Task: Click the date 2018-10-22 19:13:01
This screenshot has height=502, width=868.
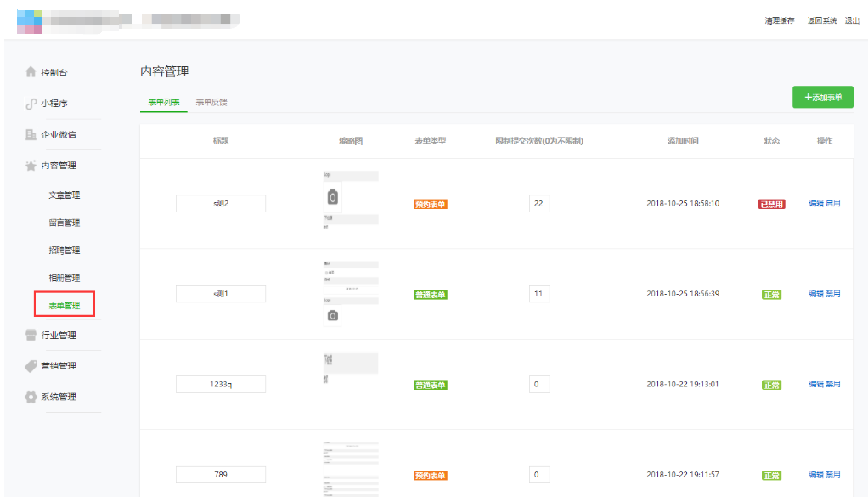Action: [x=683, y=384]
